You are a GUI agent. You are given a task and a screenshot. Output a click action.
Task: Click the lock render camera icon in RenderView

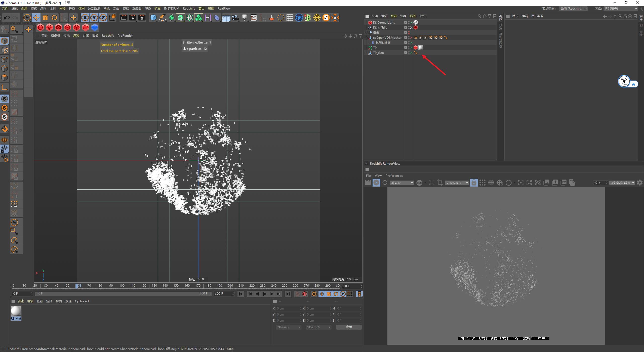coord(474,183)
